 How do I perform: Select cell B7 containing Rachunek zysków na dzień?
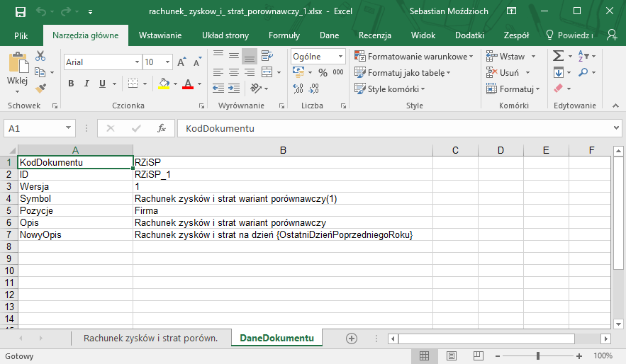282,234
